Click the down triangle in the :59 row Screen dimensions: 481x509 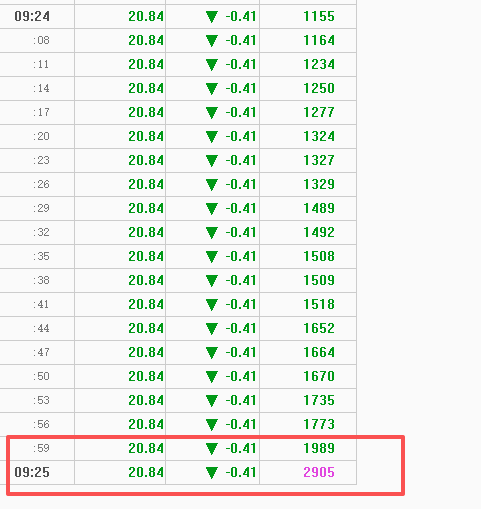tap(212, 449)
